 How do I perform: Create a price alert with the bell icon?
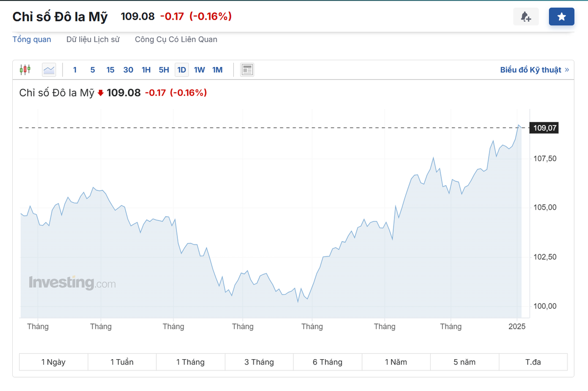tap(526, 16)
